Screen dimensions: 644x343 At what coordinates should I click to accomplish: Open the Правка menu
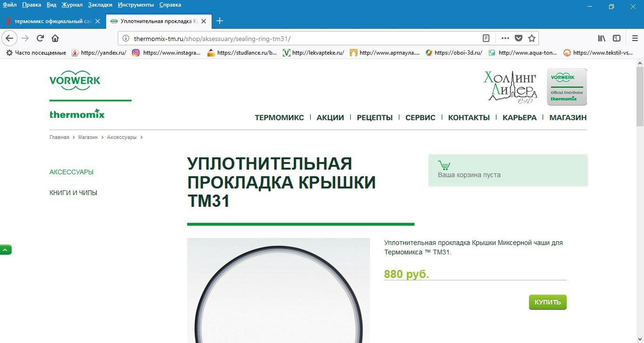pyautogui.click(x=32, y=5)
